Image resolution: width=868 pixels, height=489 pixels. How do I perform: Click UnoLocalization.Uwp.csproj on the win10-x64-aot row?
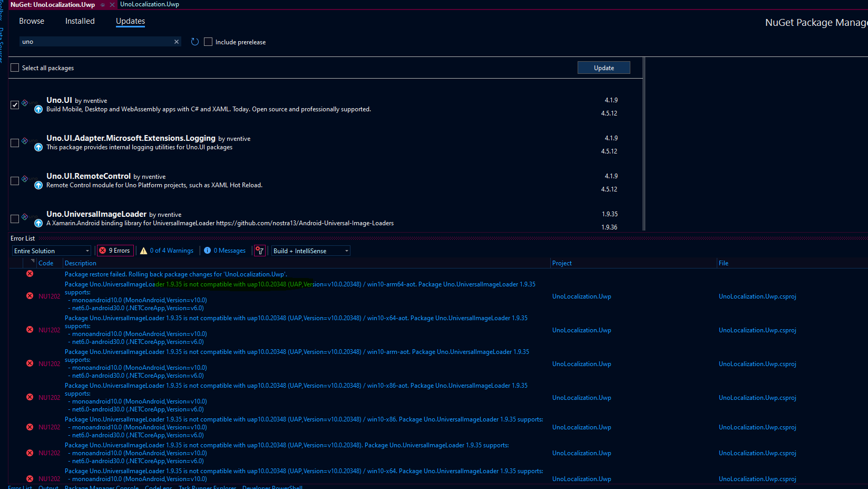pos(757,330)
